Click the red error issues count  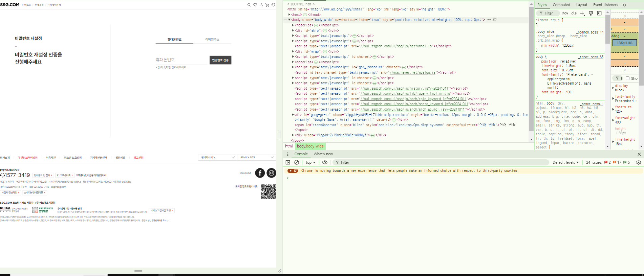[607, 162]
